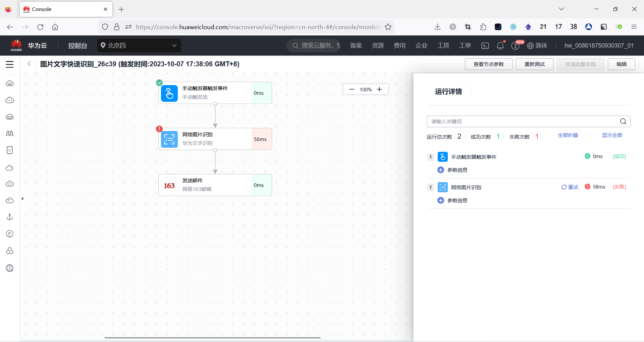This screenshot has height=342, width=644.
Task: Click the wave-shaped sidebar icon
Action: tap(10, 133)
